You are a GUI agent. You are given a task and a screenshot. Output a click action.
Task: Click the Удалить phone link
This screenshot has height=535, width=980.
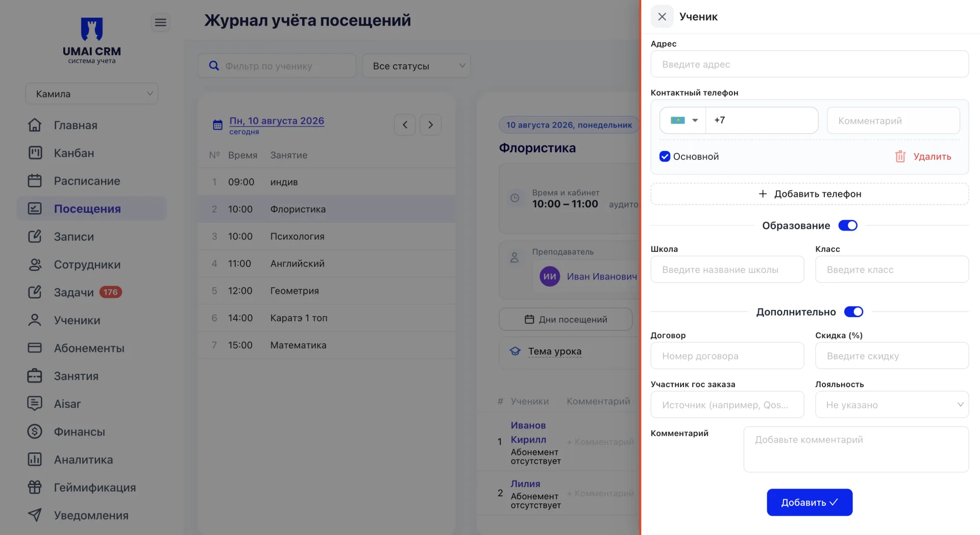tap(932, 157)
